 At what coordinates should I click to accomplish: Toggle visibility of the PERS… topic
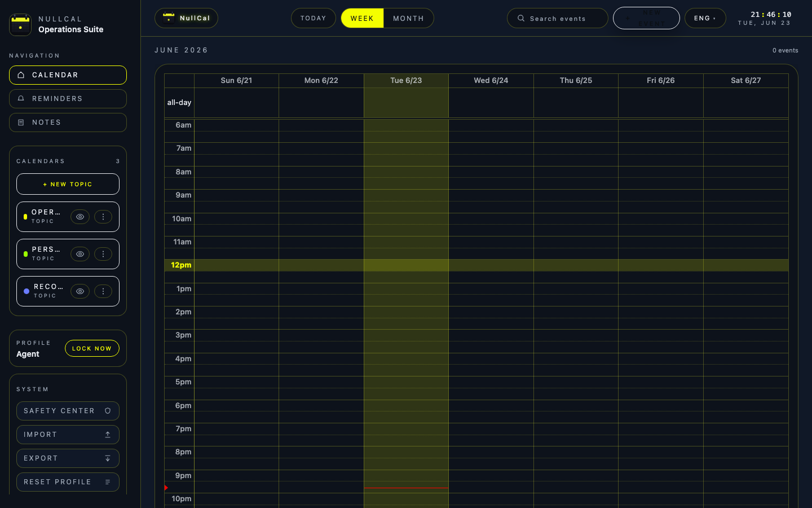(x=80, y=254)
